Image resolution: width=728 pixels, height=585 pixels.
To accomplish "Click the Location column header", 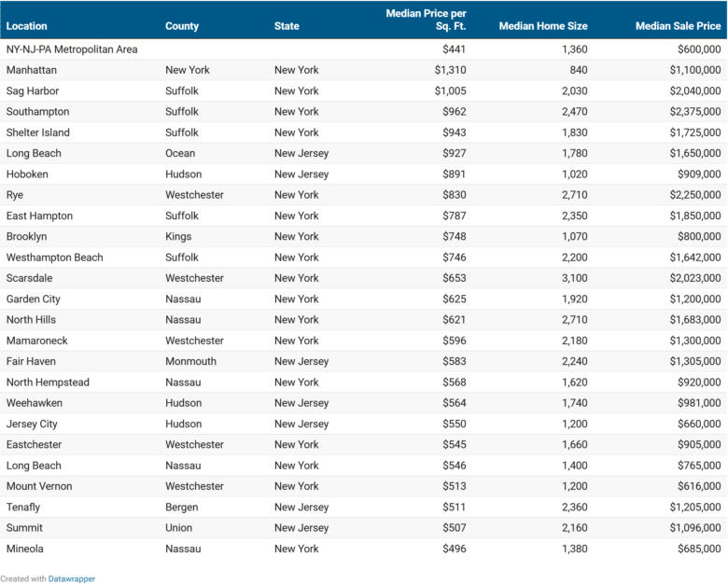I will coord(26,26).
